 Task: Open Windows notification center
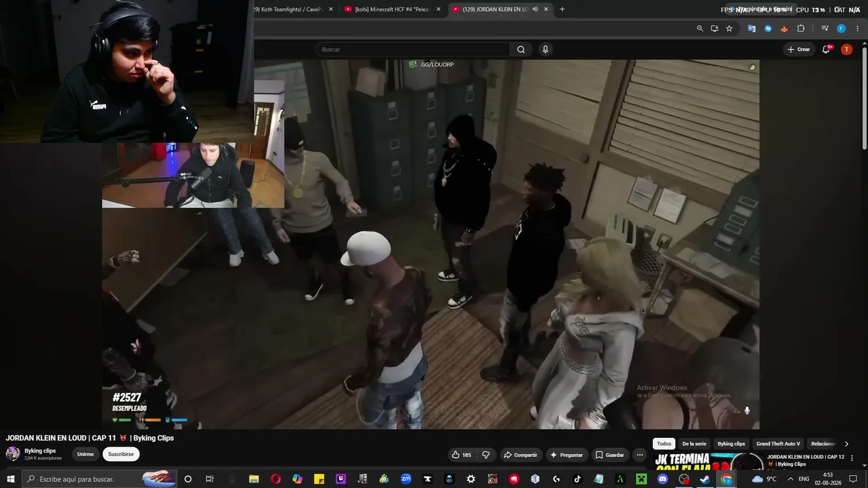click(x=854, y=479)
